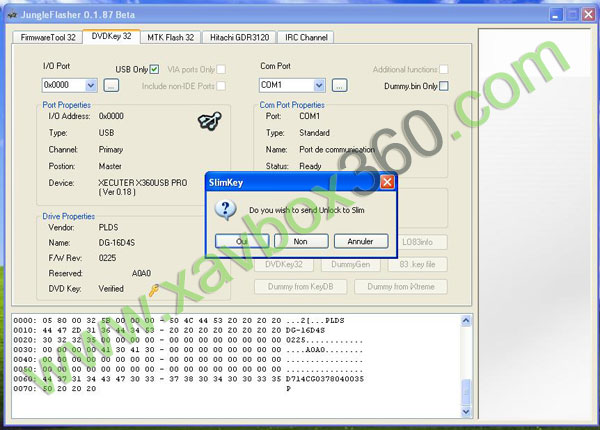600x430 pixels.
Task: Click the PLDS vendor value
Action: [108, 228]
